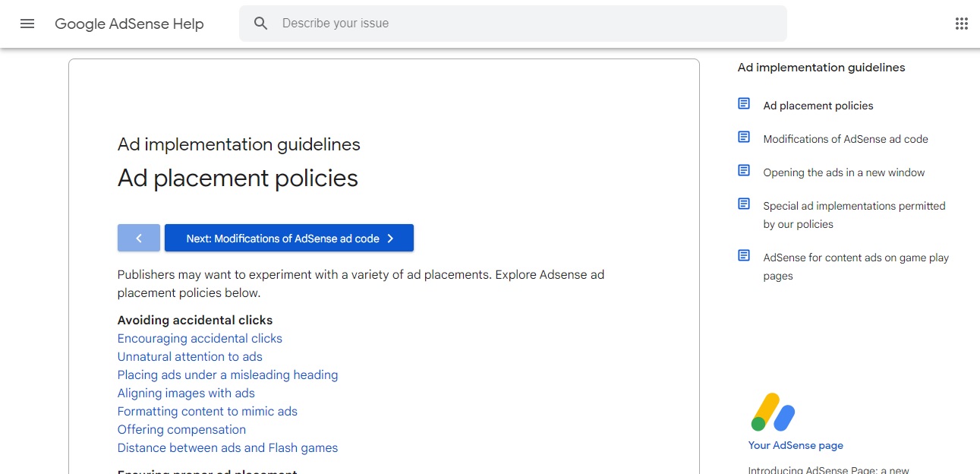Click the AdSense logo in the sidebar
Image resolution: width=980 pixels, height=474 pixels.
click(773, 412)
